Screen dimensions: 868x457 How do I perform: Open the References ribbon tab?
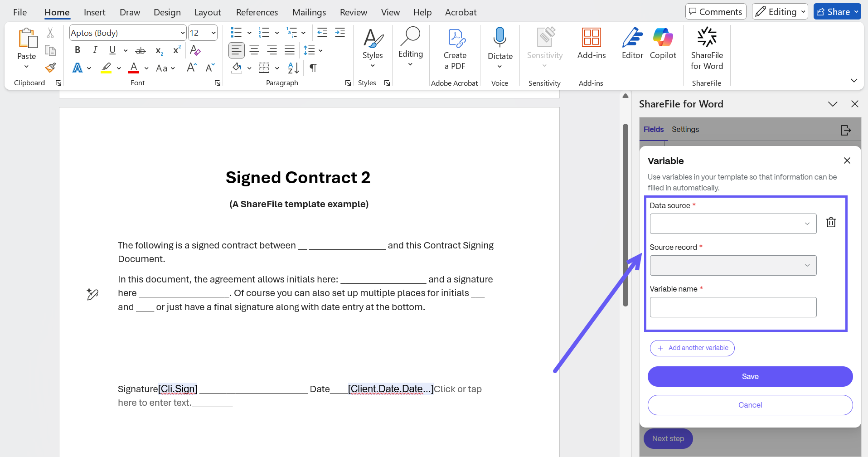(257, 12)
